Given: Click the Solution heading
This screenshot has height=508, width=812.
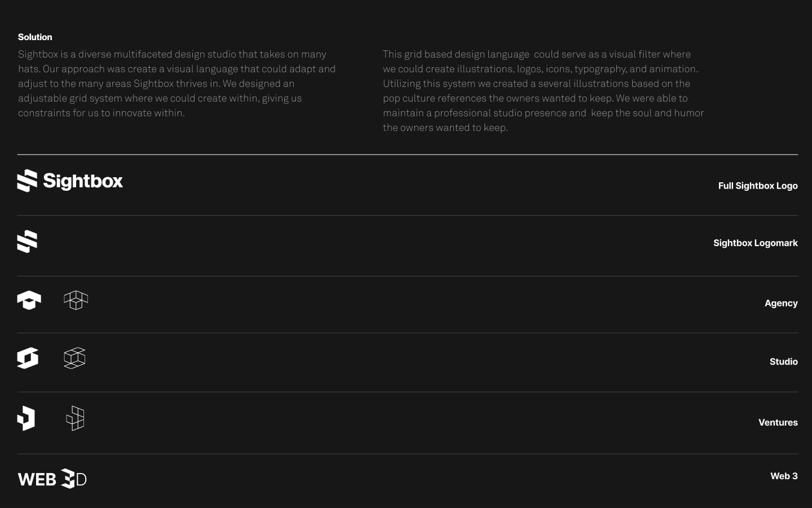Looking at the screenshot, I should pyautogui.click(x=35, y=37).
